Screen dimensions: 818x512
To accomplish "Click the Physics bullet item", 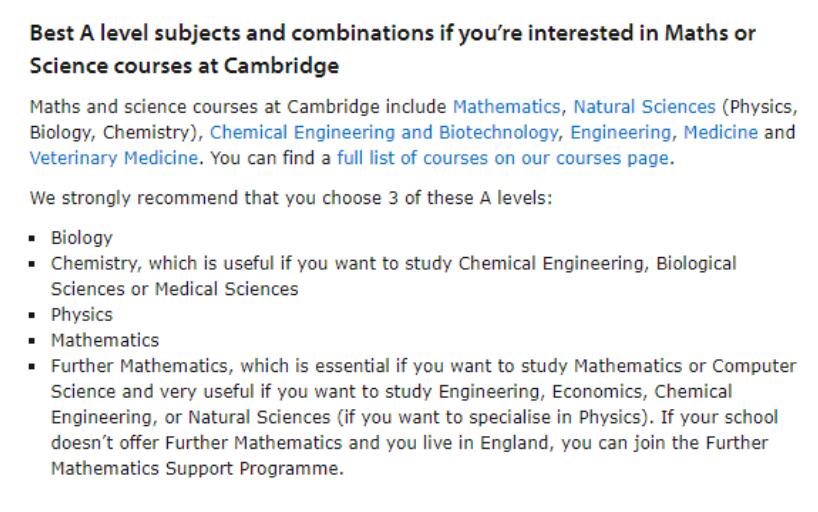I will point(81,315).
